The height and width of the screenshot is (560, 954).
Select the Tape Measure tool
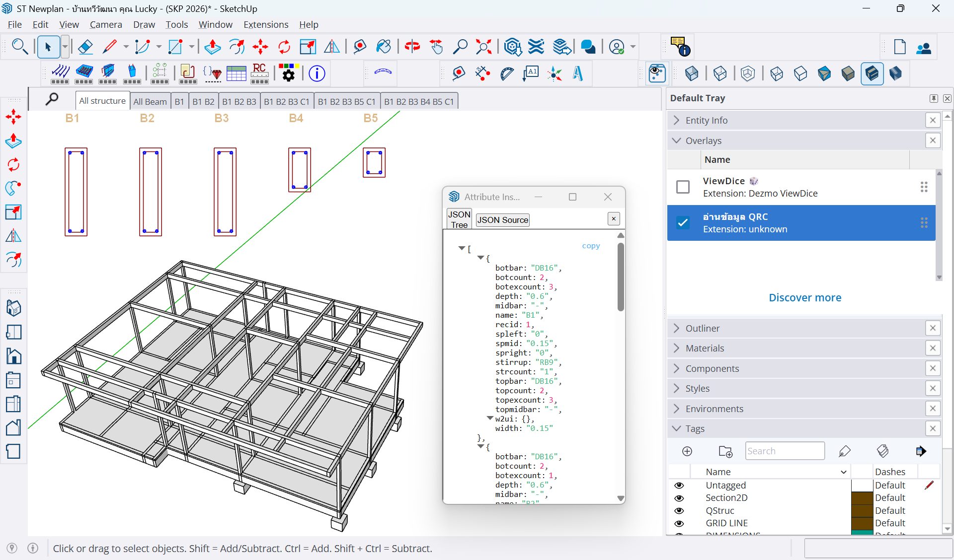pyautogui.click(x=458, y=73)
